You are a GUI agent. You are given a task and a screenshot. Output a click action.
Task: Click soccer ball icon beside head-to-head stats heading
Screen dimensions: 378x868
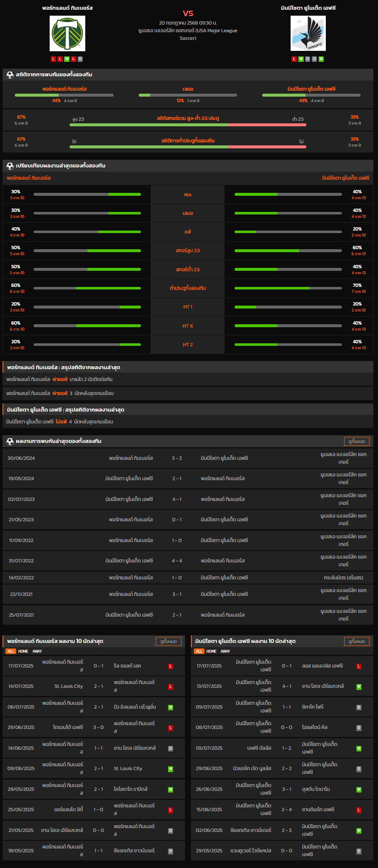(10, 75)
